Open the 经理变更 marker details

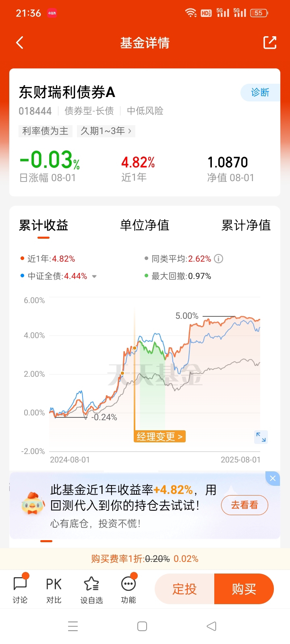[x=160, y=436]
